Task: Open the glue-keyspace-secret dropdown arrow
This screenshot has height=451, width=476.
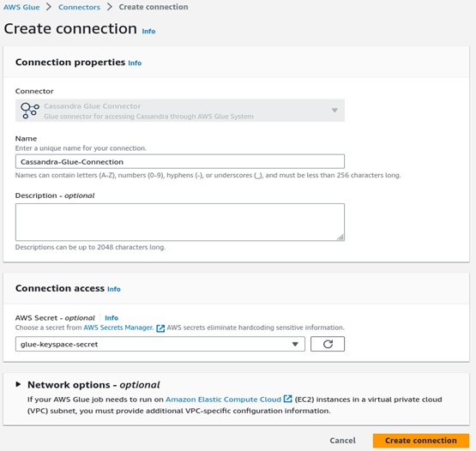Action: pos(295,344)
